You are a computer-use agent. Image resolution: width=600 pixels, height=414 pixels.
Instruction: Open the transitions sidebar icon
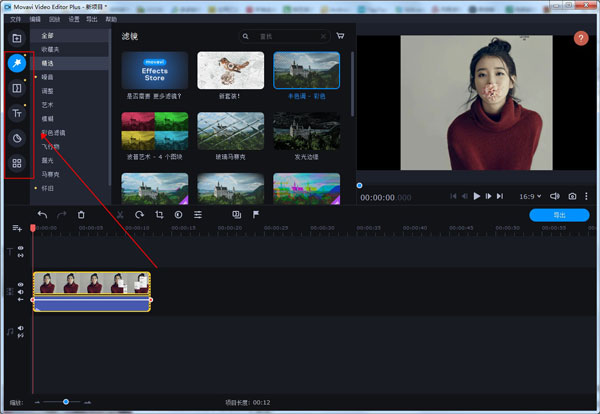[x=17, y=89]
